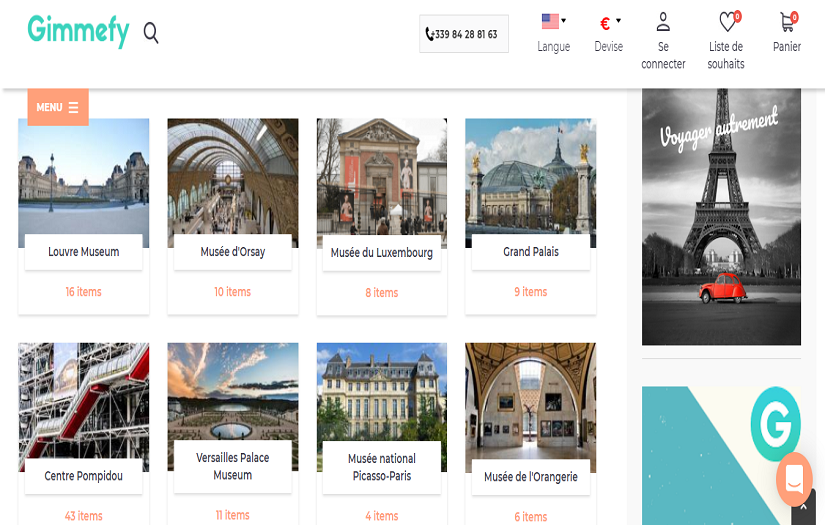Click the user account icon

tap(663, 22)
